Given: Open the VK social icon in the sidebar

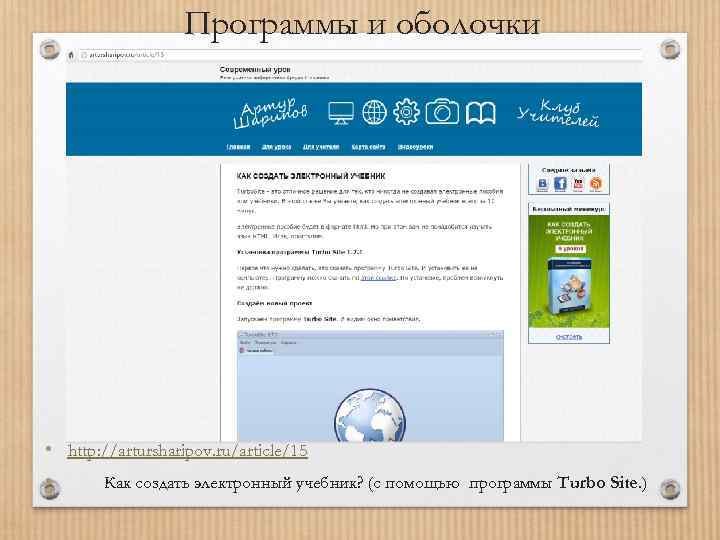Looking at the screenshot, I should 542,184.
